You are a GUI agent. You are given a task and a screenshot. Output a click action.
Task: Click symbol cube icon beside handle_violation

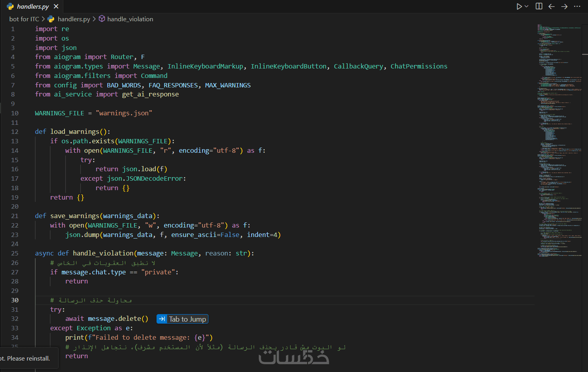pyautogui.click(x=102, y=19)
